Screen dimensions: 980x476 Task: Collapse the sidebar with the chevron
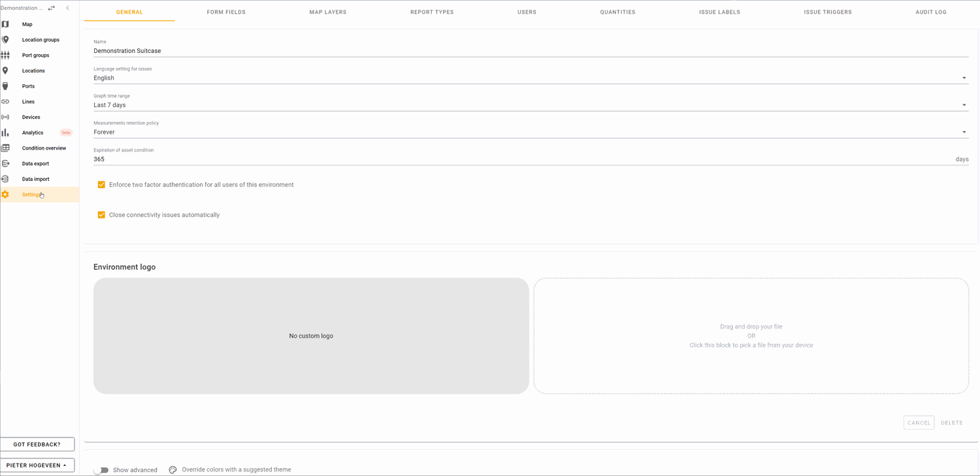[x=68, y=8]
